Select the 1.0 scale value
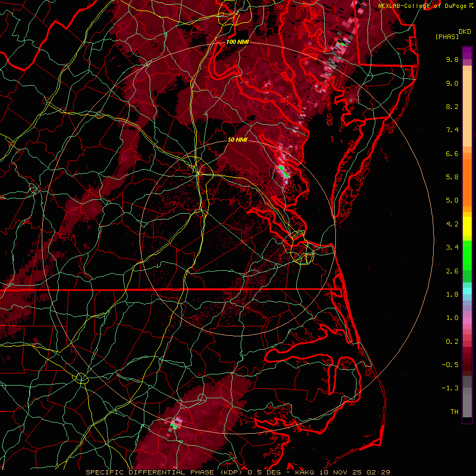This screenshot has width=476, height=476. coord(452,318)
